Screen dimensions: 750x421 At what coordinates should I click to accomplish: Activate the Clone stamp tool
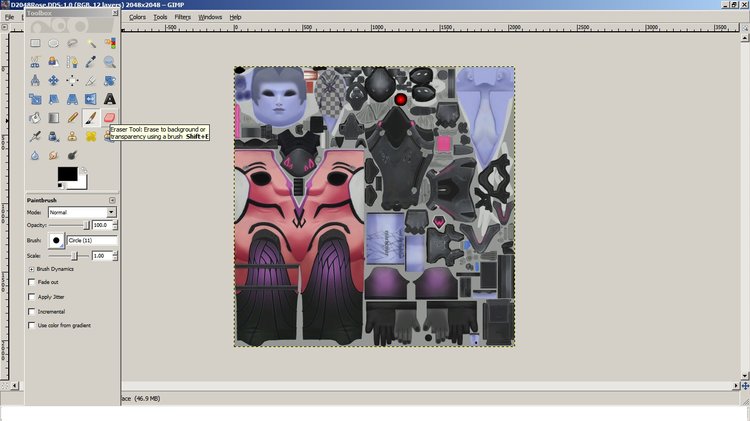72,137
